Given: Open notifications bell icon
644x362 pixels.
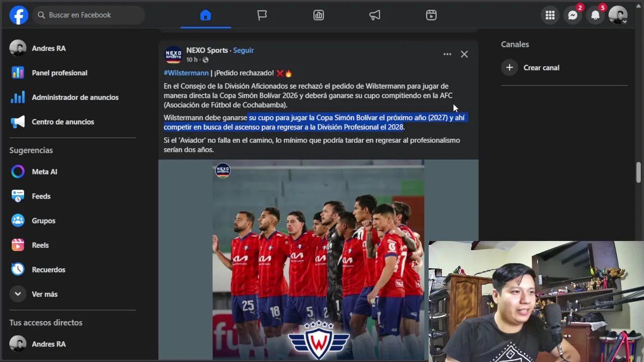Looking at the screenshot, I should (x=595, y=15).
